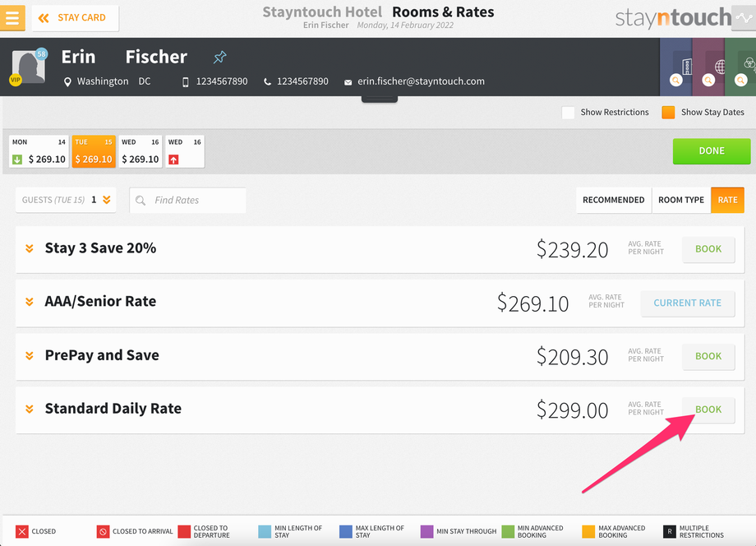Expand the Standard Daily Rate row
This screenshot has height=546, width=756.
point(30,409)
